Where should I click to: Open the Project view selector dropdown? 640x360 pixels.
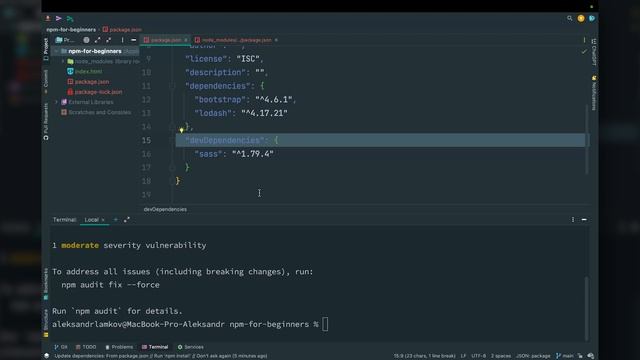[x=65, y=40]
